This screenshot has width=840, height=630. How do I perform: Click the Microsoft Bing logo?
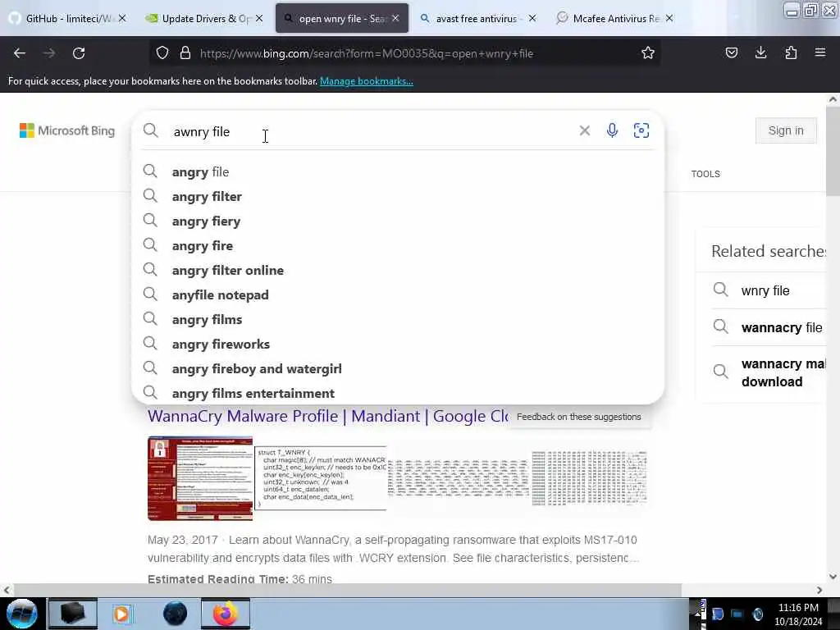pos(67,130)
